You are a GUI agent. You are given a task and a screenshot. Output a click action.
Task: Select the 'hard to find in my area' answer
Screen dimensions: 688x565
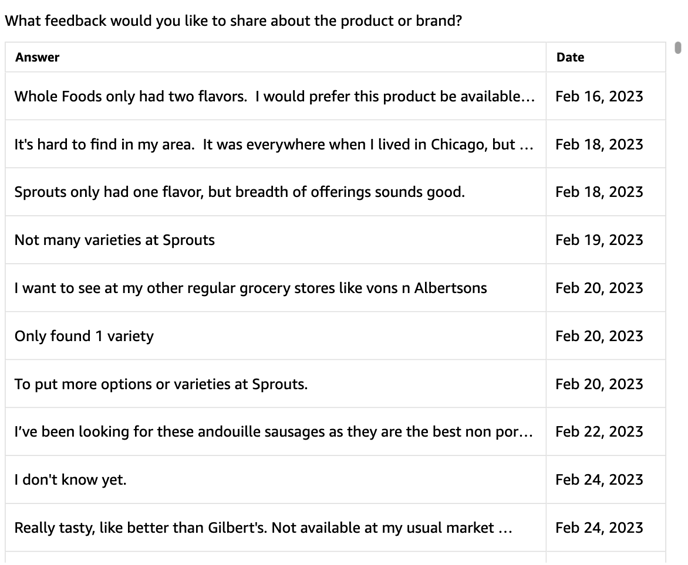(276, 144)
